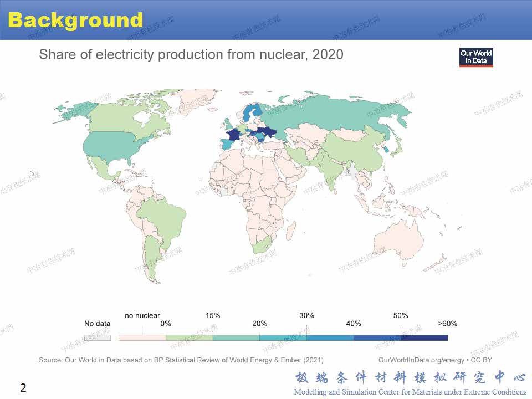Click the light green 0%–15% legend segment

coord(189,337)
